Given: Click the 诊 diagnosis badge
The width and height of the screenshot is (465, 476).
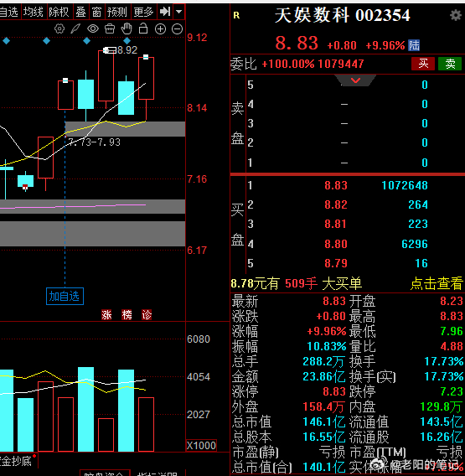Looking at the screenshot, I should (147, 315).
